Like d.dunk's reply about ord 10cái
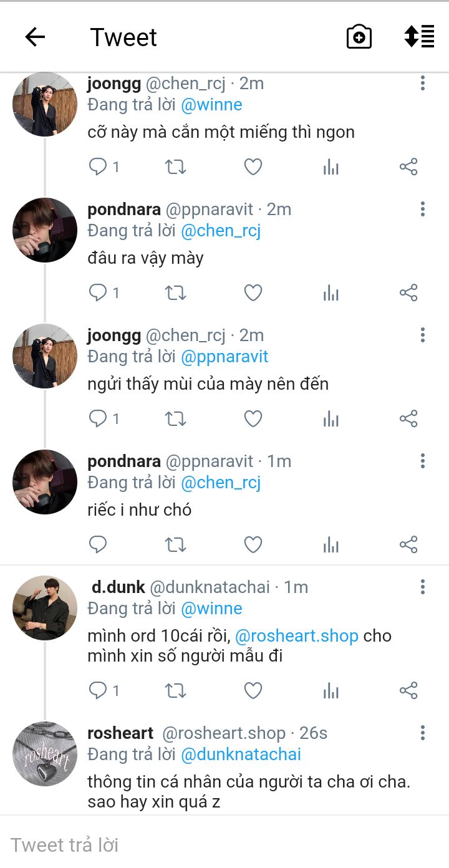The width and height of the screenshot is (449, 868). click(x=253, y=691)
